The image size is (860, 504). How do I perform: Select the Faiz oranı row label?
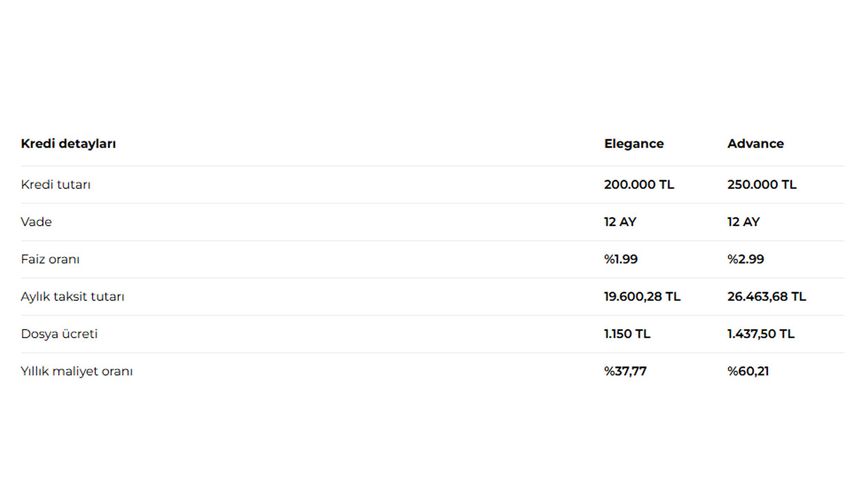[x=50, y=259]
